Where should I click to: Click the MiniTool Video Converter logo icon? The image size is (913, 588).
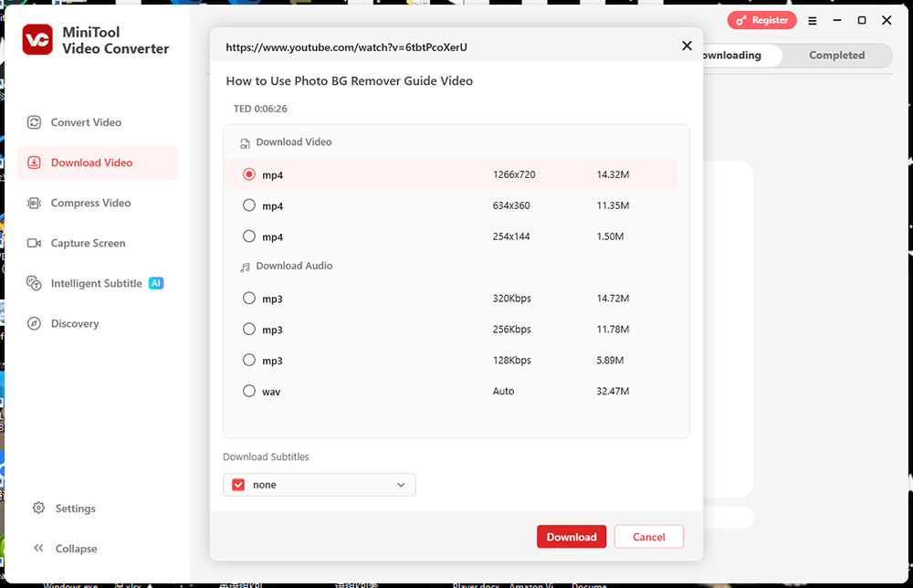tap(37, 39)
